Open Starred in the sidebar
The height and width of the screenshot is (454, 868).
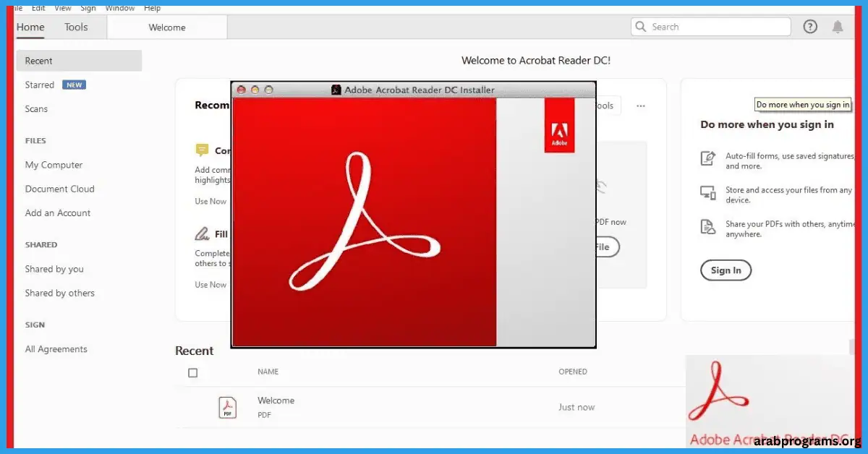click(x=40, y=85)
